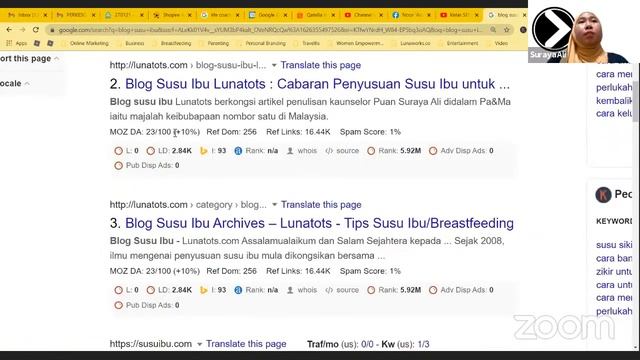Switch to the Gmail Inbox tab
640x360 pixels.
pos(27,15)
